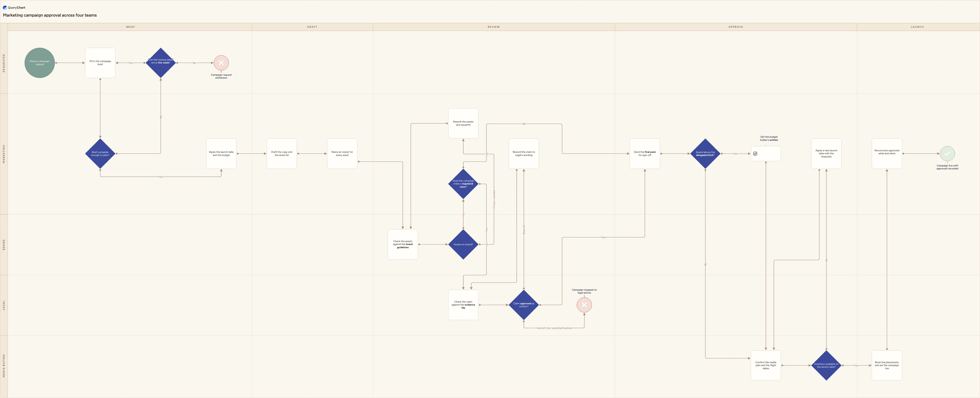Screen dimensions: 980x398
Task: Click the 'Reword' edge label
Action: (x=523, y=229)
